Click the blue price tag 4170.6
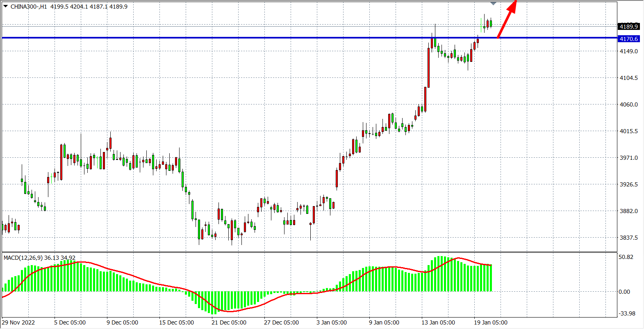This screenshot has height=329, width=644. coord(628,39)
